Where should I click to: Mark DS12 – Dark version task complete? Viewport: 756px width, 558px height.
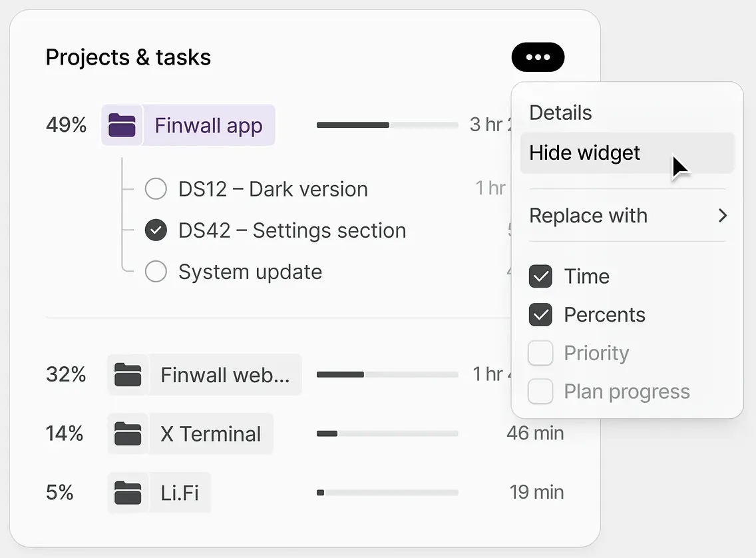coord(156,188)
